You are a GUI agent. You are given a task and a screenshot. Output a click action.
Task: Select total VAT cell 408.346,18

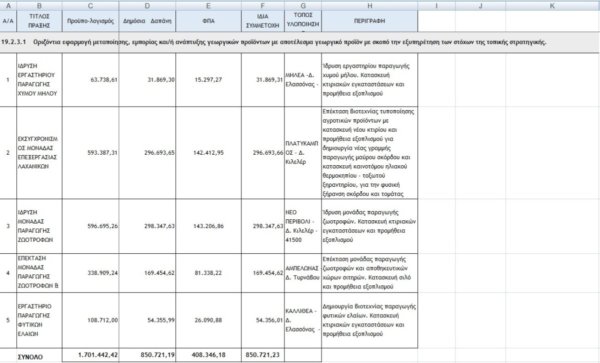point(209,355)
